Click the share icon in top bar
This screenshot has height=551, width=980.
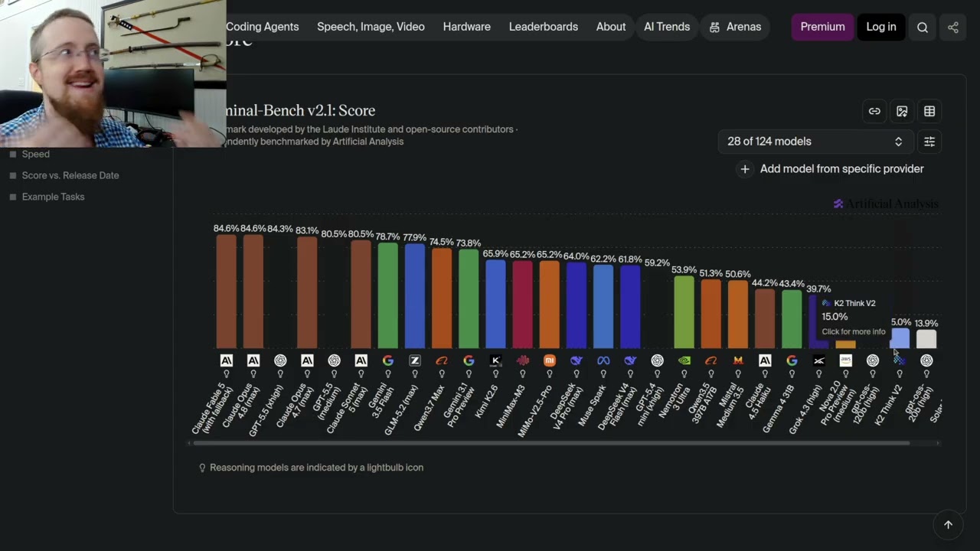[953, 27]
